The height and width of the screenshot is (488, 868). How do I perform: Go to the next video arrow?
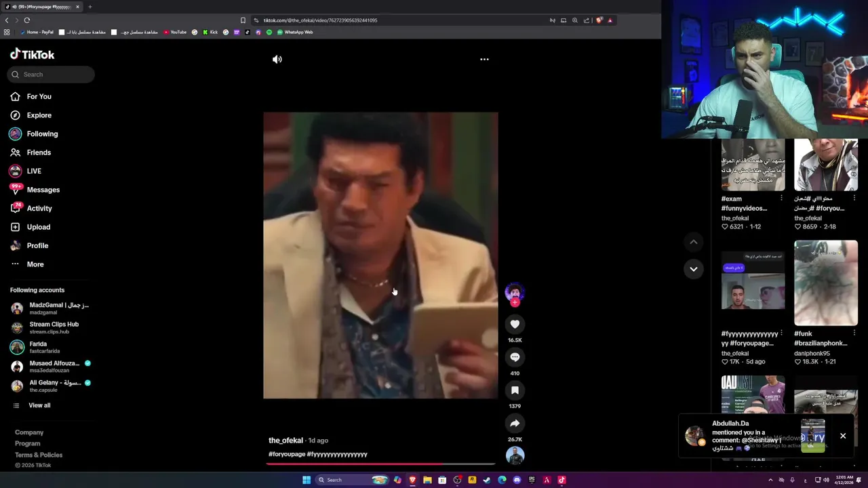[x=693, y=269]
